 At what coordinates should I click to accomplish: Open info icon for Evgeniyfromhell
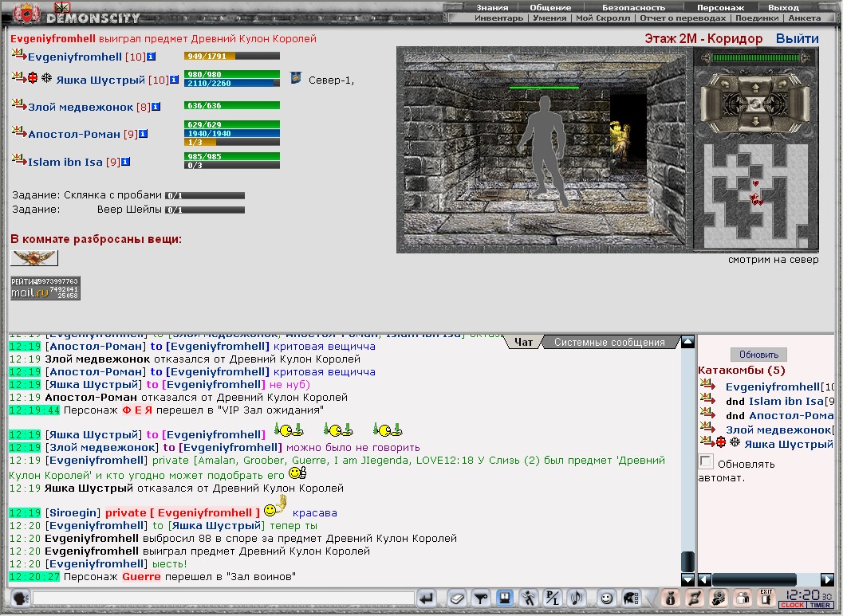151,57
